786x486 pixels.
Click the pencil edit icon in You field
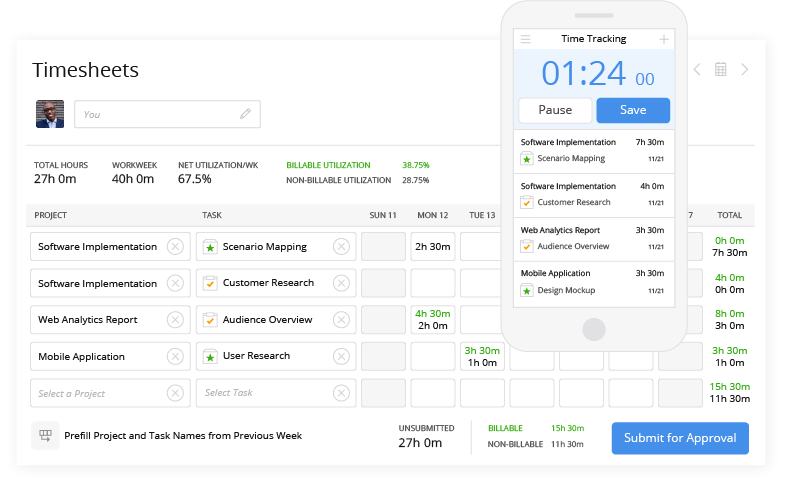tap(245, 114)
